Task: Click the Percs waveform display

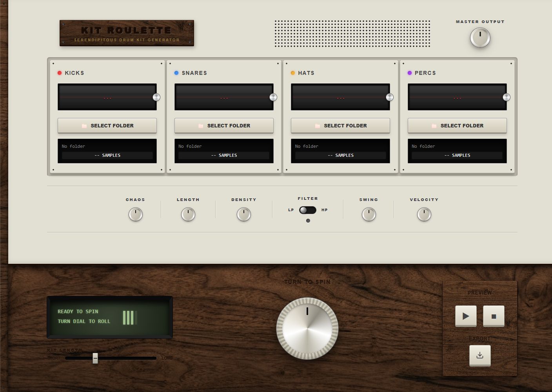Action: coord(457,97)
